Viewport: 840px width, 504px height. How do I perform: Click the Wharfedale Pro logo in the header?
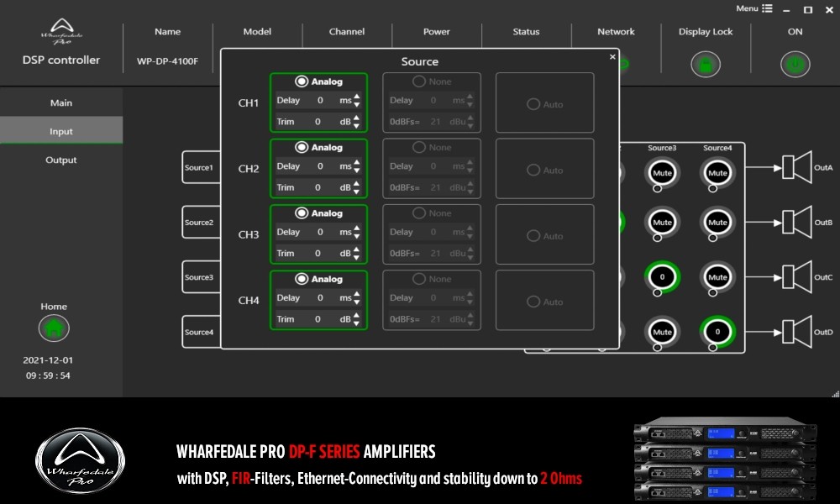coord(61,32)
